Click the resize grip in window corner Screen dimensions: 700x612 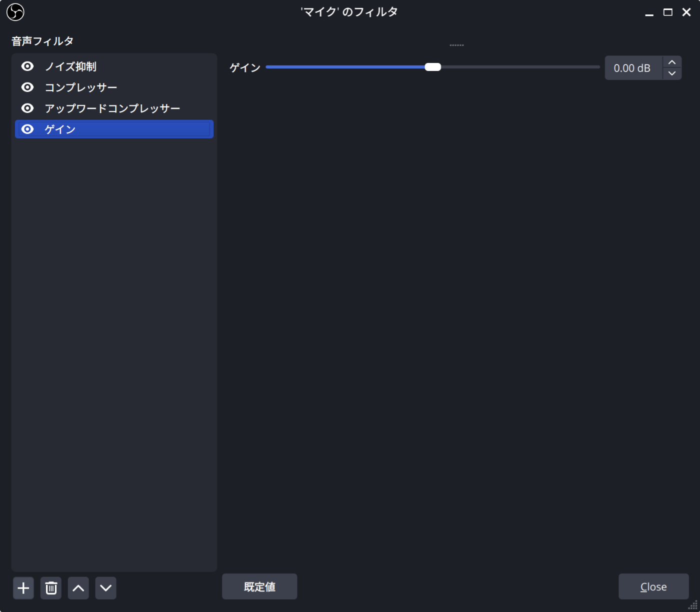pos(693,605)
